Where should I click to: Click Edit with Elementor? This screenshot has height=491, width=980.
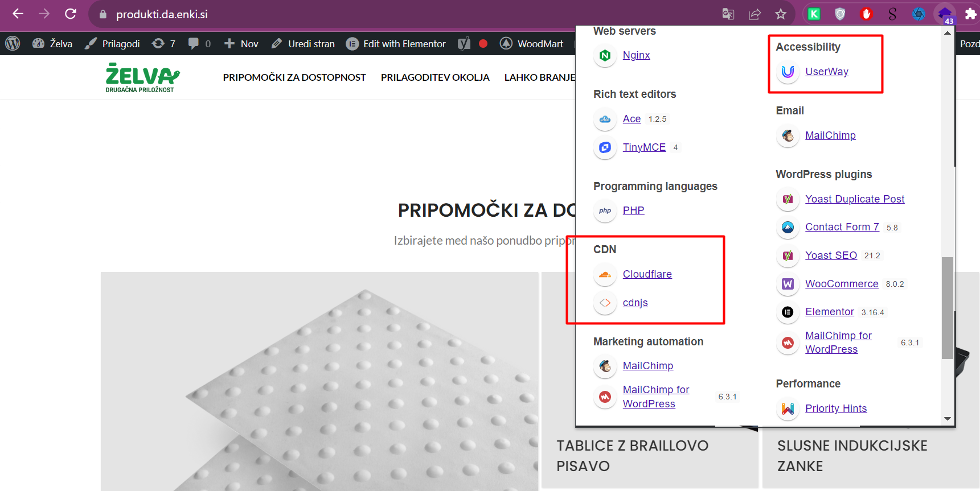tap(396, 43)
